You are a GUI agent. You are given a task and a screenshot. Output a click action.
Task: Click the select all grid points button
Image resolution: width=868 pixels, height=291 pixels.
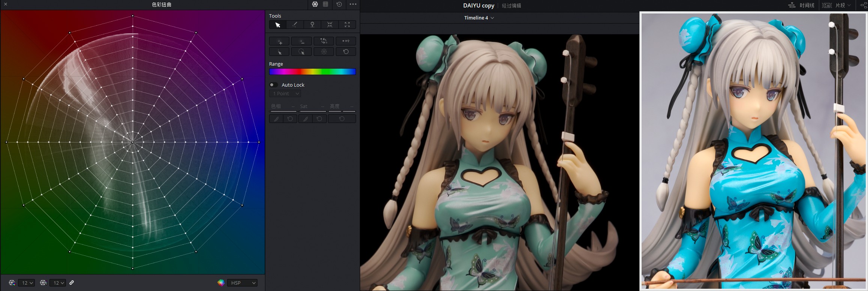(x=324, y=52)
